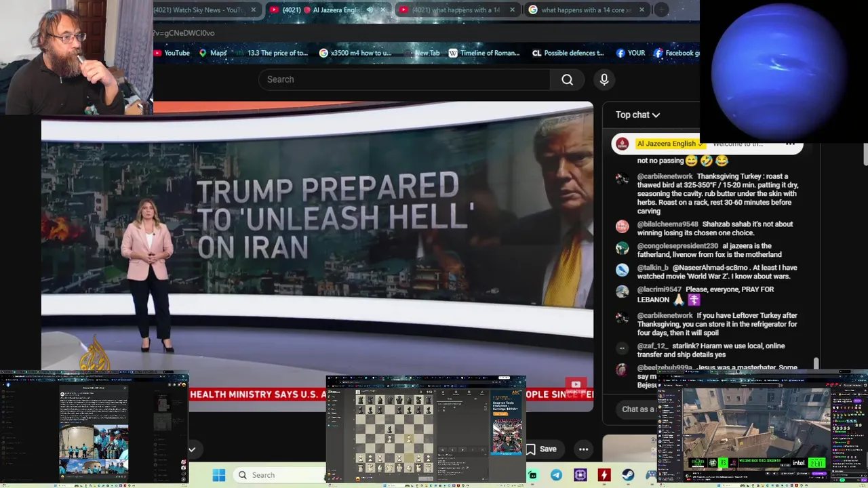Click @bilalcheema9548 username in chat
Image resolution: width=868 pixels, height=488 pixels.
pos(667,224)
